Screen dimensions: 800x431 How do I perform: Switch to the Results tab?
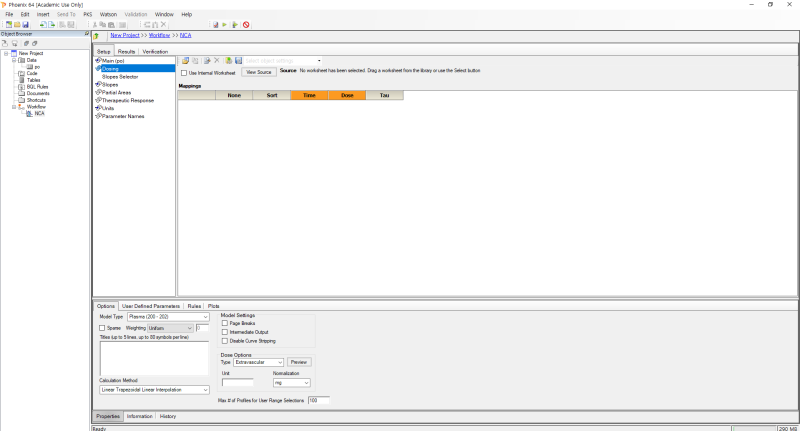(126, 52)
